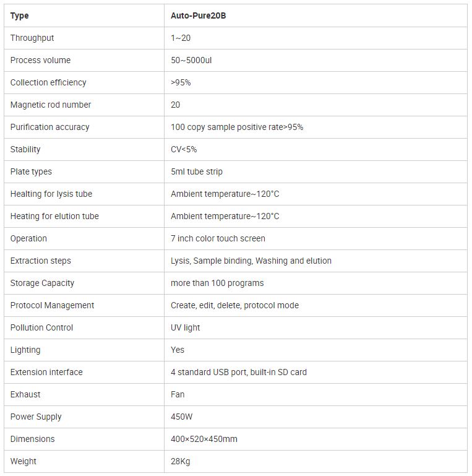
Task: Click the Create, edit, delete protocol text
Action: pyautogui.click(x=234, y=305)
